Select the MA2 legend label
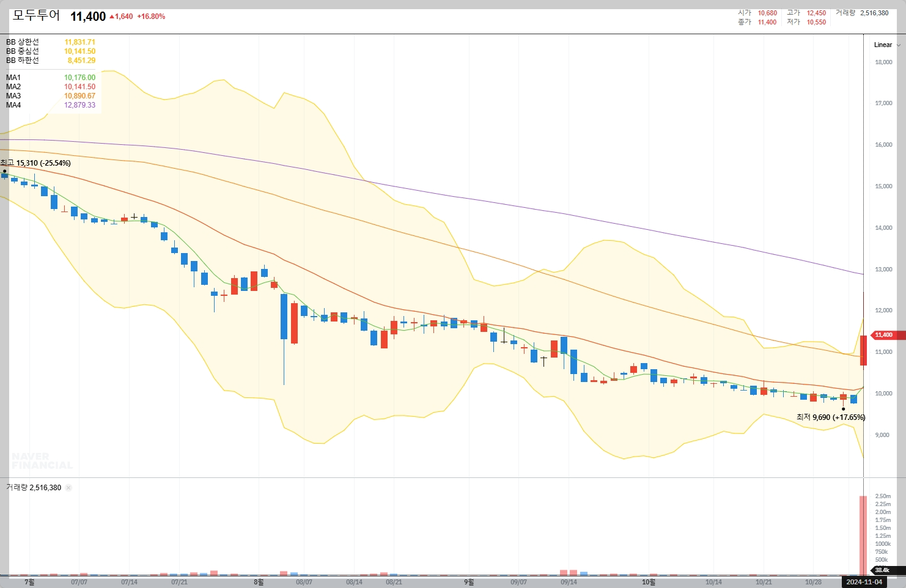The height and width of the screenshot is (588, 906). pyautogui.click(x=13, y=87)
